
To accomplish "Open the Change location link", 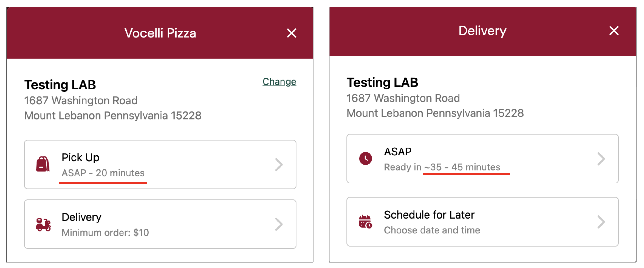I will click(x=279, y=82).
